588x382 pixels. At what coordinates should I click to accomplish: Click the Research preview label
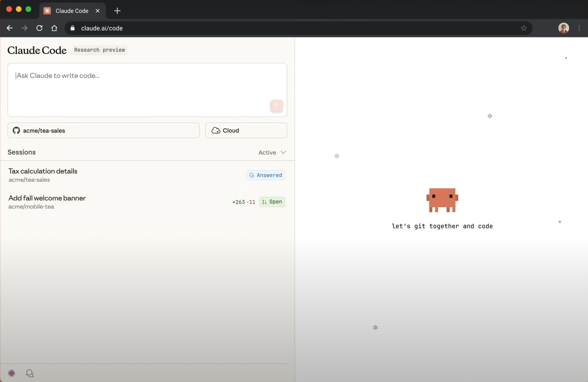tap(99, 50)
